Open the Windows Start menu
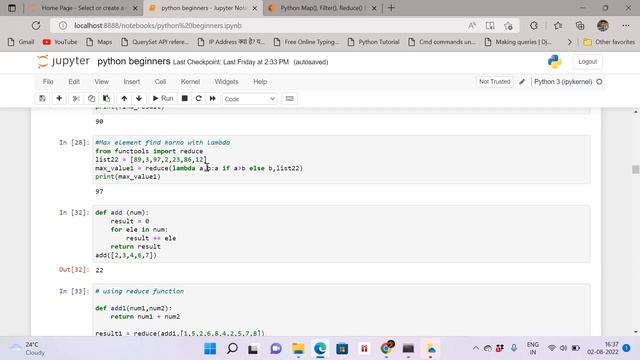640x360 pixels. click(x=210, y=349)
